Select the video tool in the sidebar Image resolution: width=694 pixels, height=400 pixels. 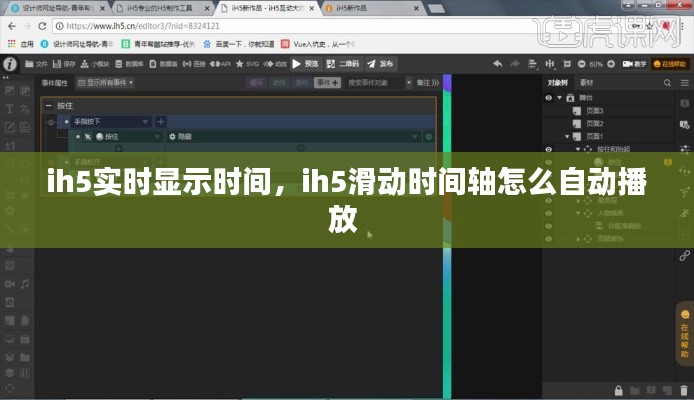(9, 284)
